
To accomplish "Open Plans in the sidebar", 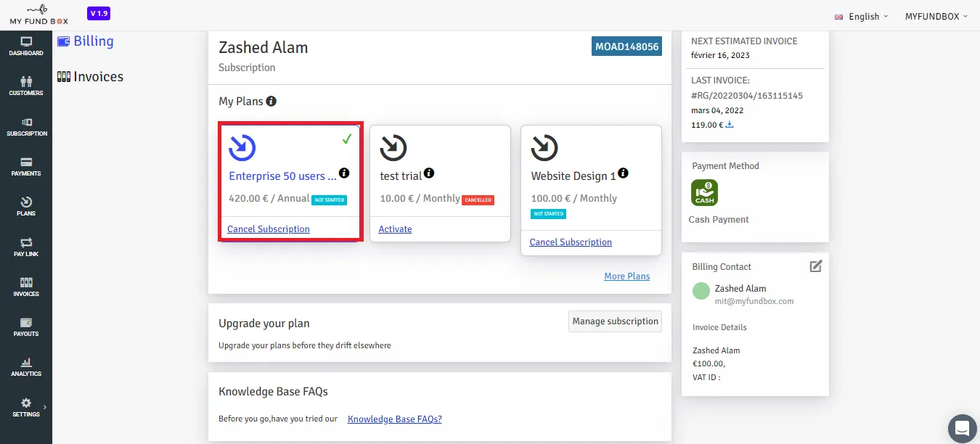I will click(x=26, y=207).
